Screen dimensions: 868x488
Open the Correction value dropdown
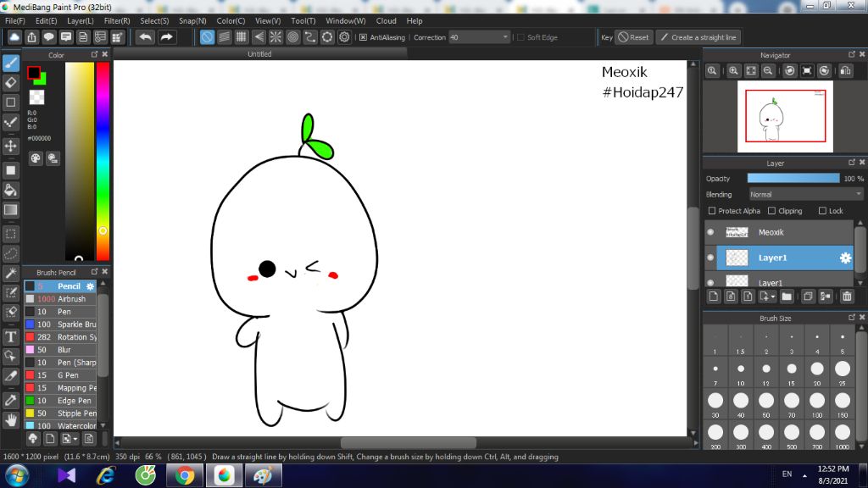point(480,37)
